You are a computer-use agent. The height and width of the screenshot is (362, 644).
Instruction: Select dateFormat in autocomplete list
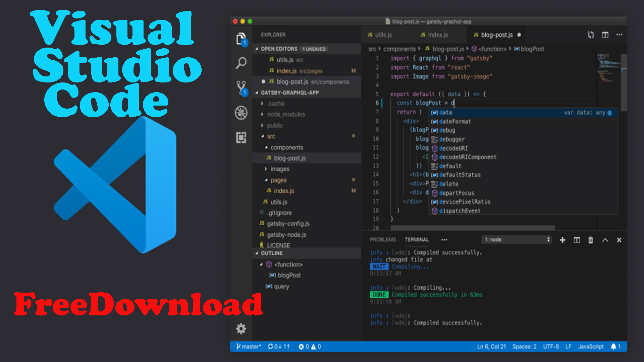455,121
